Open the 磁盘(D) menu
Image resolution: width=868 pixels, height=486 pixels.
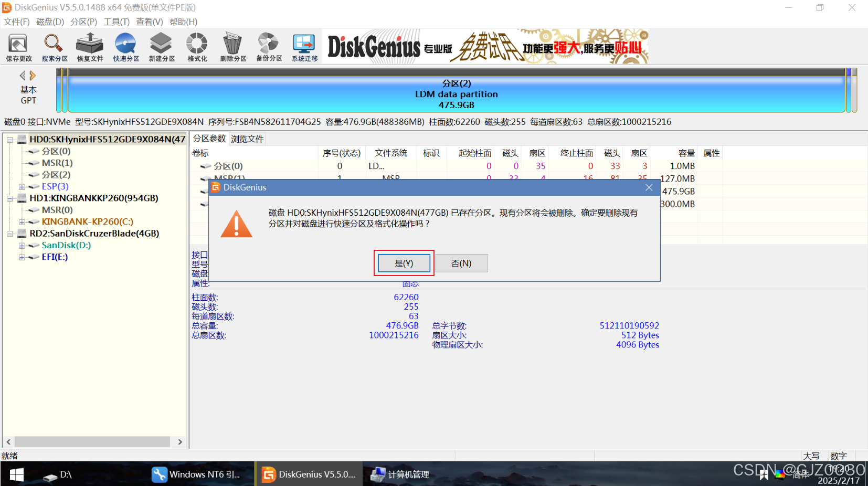click(x=50, y=22)
